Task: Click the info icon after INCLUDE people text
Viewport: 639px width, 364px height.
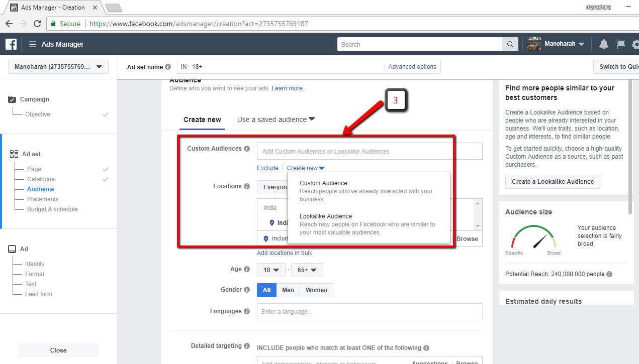Action: (426, 348)
